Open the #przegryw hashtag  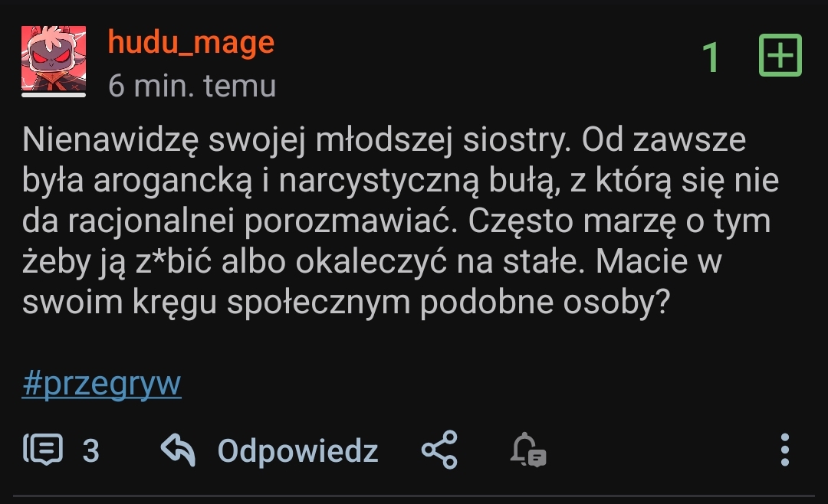tap(101, 384)
